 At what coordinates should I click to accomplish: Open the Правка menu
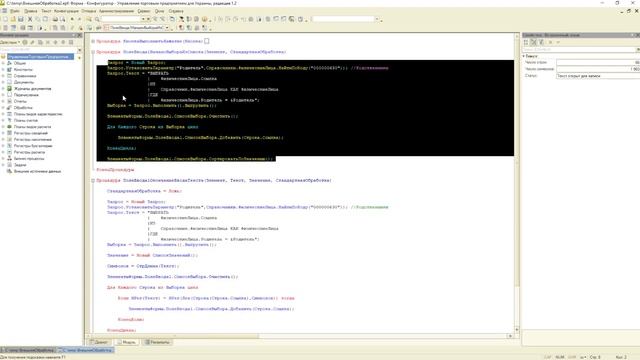coord(31,11)
